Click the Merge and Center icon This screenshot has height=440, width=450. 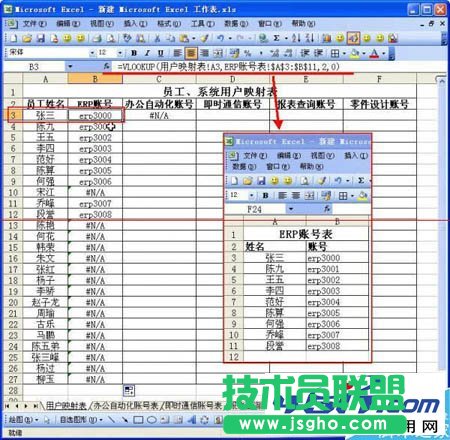click(218, 53)
